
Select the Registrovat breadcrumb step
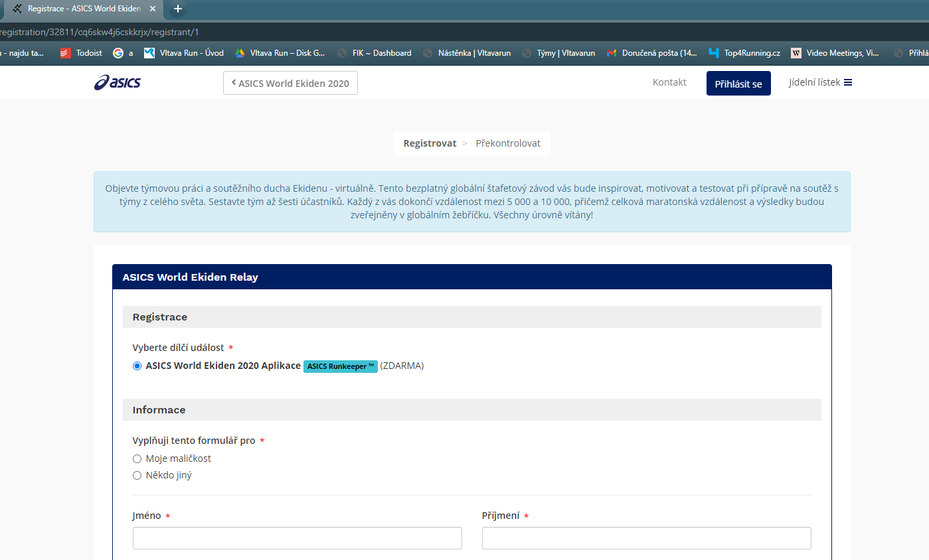(430, 143)
